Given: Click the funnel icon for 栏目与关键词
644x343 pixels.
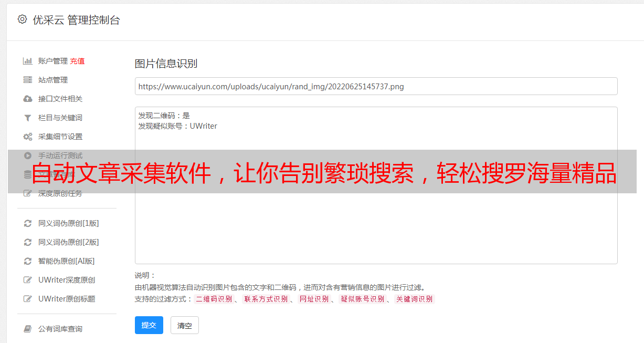Looking at the screenshot, I should [28, 118].
